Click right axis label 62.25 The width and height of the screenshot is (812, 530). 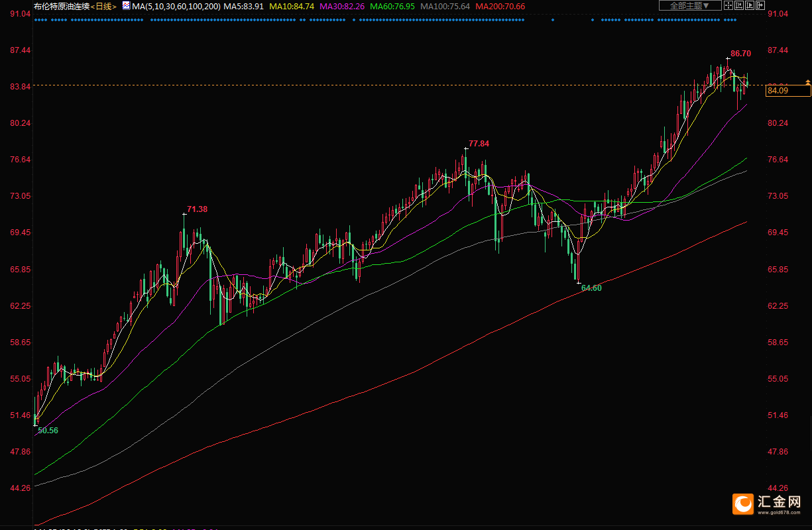click(777, 306)
